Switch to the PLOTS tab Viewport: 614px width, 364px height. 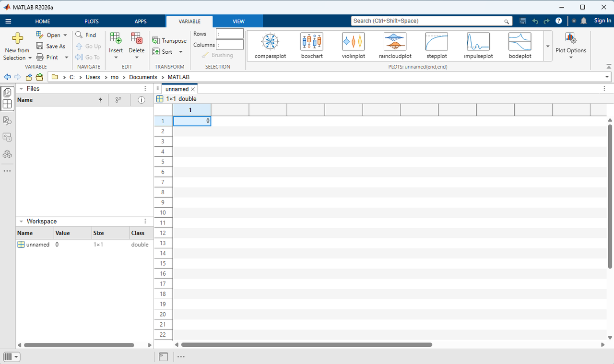click(x=92, y=21)
